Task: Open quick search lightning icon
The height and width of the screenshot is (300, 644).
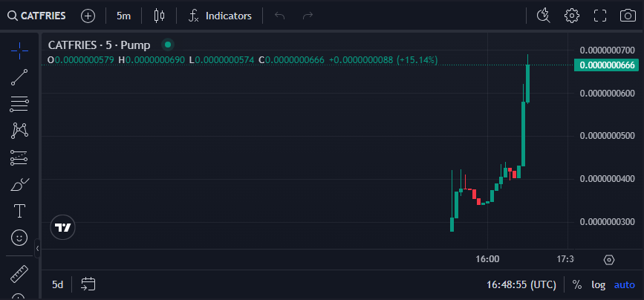Action: point(544,16)
